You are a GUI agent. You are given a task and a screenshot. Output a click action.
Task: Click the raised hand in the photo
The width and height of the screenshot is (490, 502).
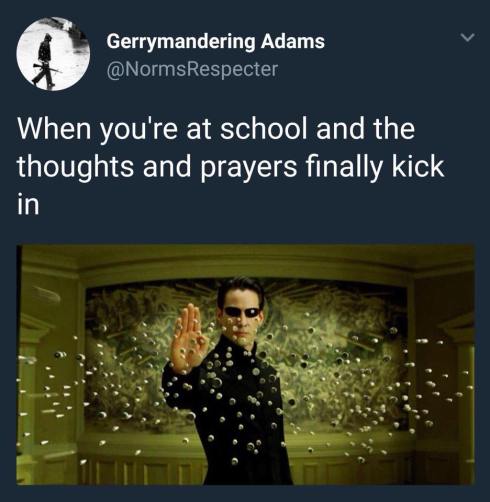(187, 337)
